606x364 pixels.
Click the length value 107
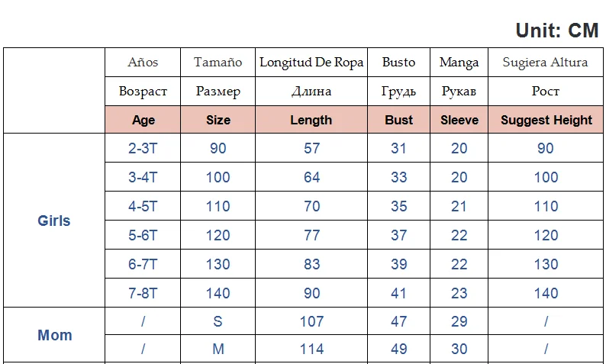click(x=311, y=321)
